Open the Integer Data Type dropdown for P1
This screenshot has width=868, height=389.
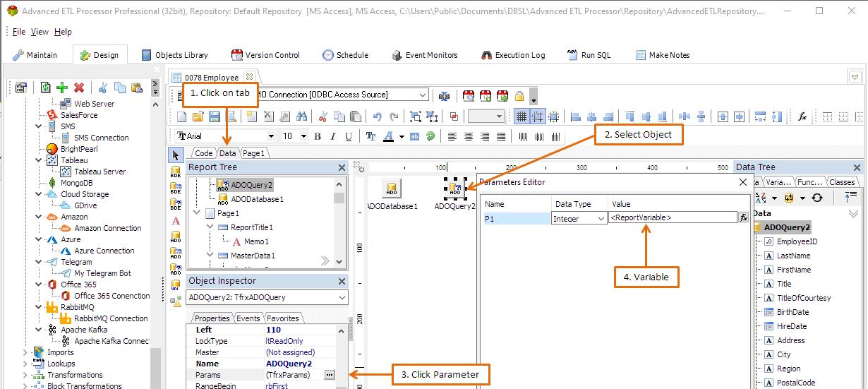(601, 219)
